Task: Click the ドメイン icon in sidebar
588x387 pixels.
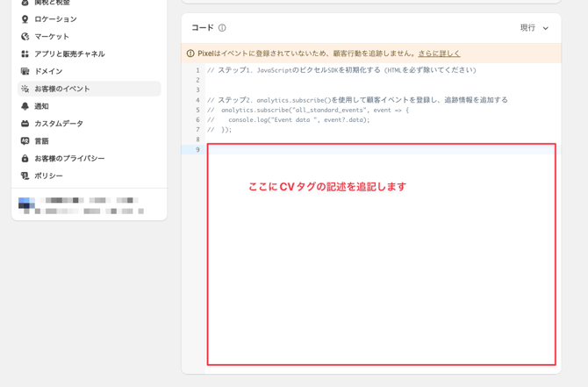Action: click(x=25, y=71)
